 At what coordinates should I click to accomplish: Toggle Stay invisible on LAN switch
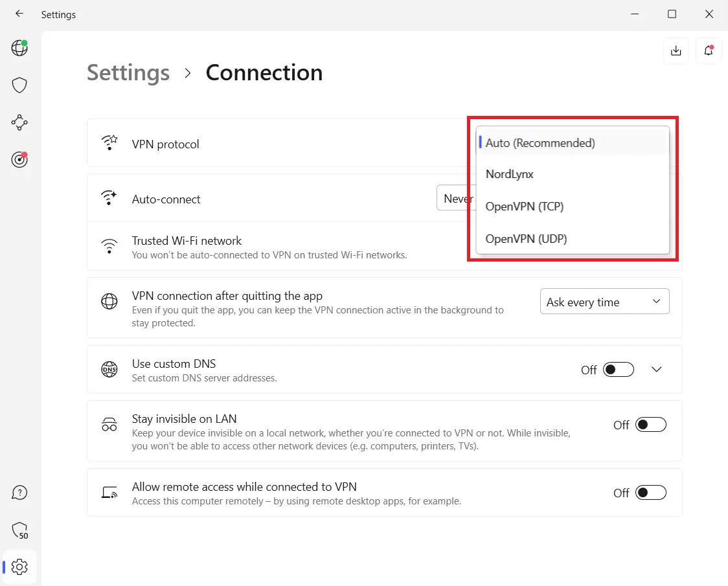click(651, 425)
